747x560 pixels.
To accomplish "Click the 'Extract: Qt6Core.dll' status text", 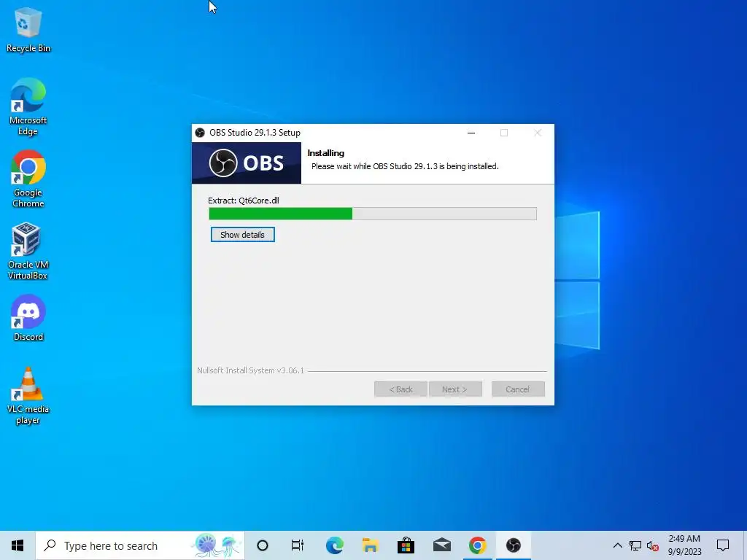I will (244, 201).
